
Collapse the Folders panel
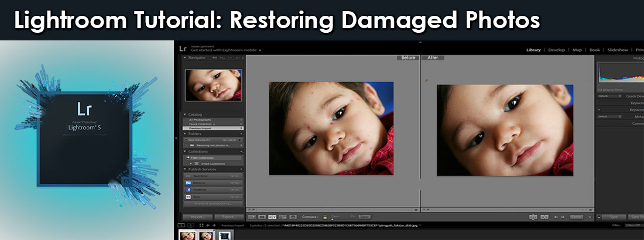click(185, 134)
